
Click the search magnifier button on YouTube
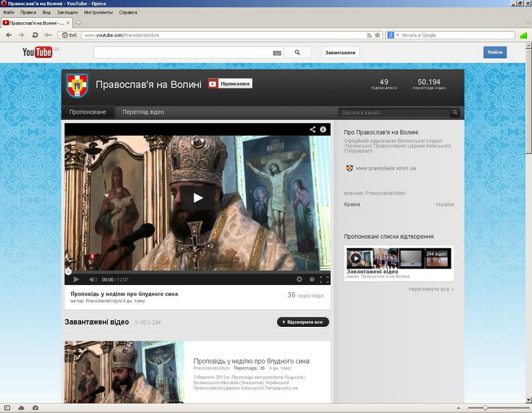coord(298,52)
